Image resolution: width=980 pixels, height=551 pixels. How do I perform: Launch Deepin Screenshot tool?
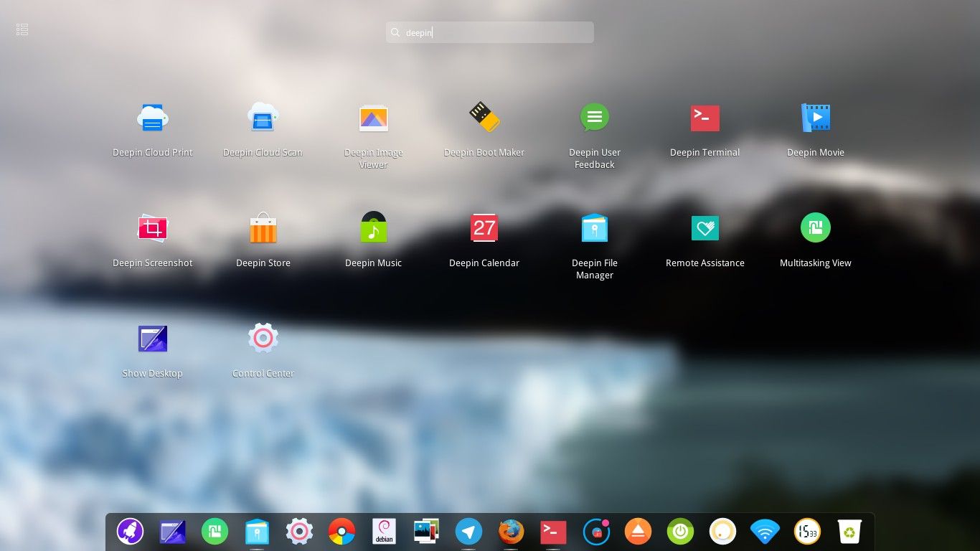(x=152, y=229)
